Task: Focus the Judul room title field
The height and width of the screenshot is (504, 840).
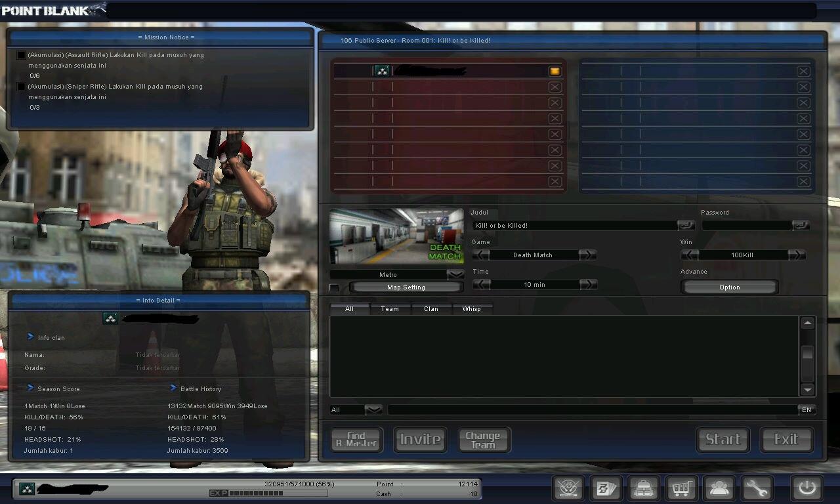Action: tap(575, 225)
